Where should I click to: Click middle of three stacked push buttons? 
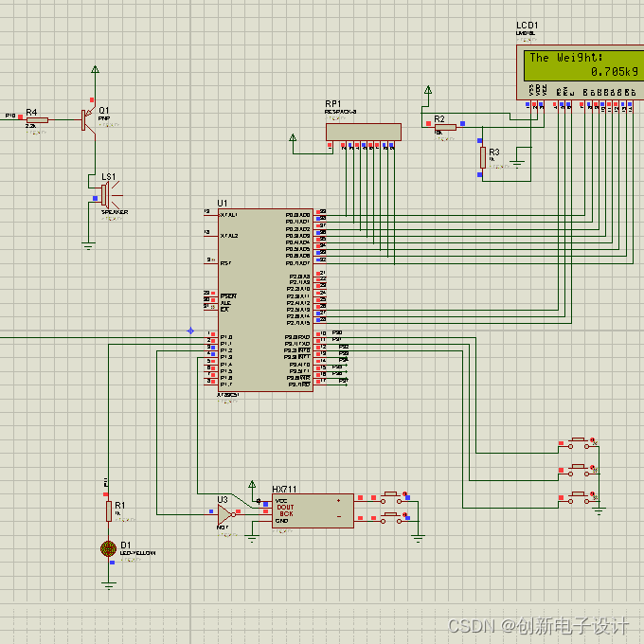pyautogui.click(x=579, y=471)
